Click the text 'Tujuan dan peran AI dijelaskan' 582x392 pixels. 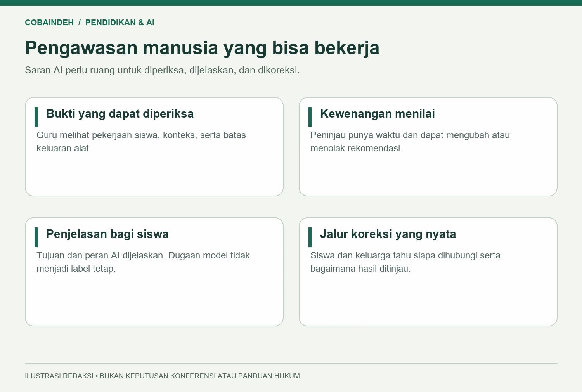(143, 262)
